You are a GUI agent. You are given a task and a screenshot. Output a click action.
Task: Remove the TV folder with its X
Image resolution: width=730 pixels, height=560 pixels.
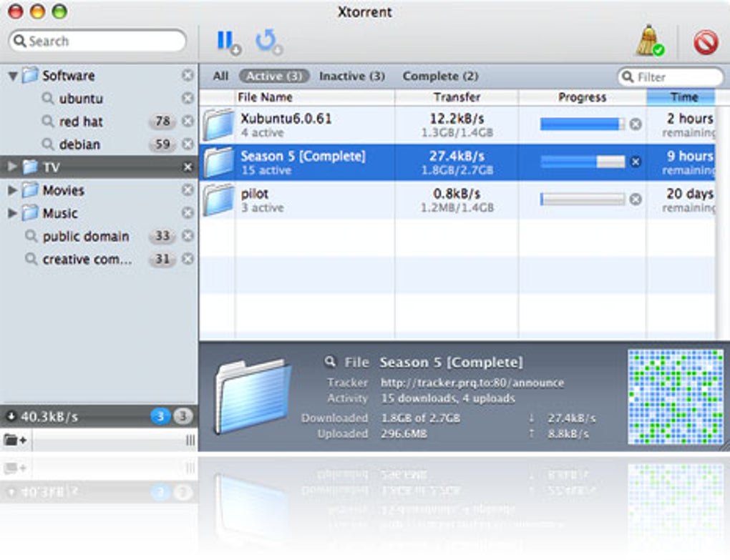point(188,167)
